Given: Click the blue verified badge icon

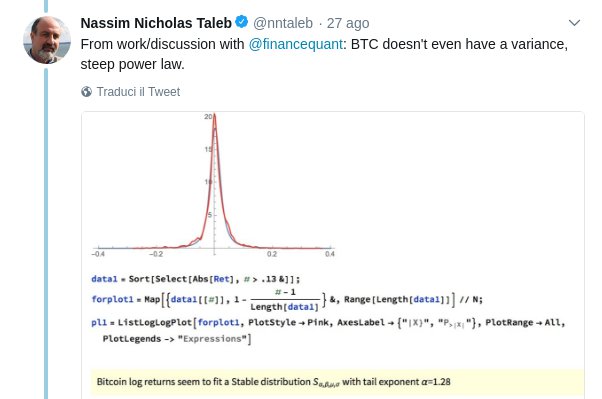Looking at the screenshot, I should point(241,22).
